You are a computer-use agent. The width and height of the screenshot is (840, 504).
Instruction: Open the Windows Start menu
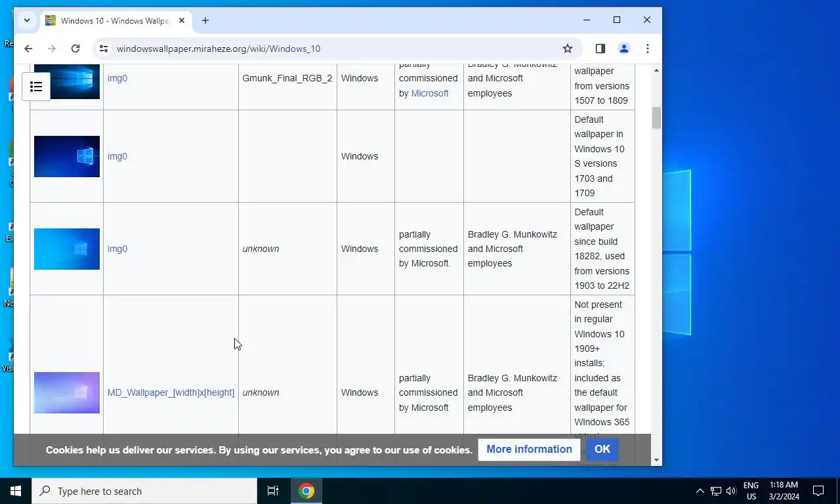click(16, 491)
